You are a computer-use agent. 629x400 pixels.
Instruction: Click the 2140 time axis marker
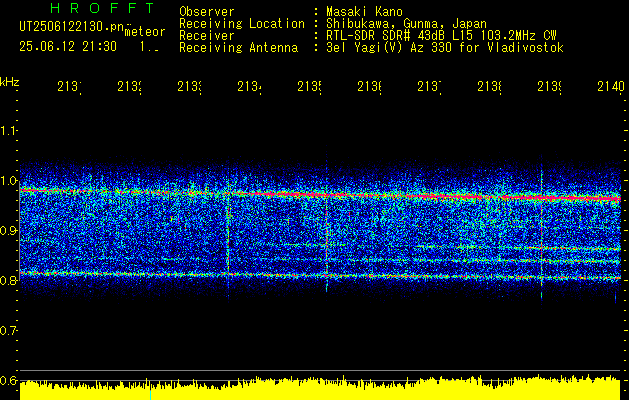611,86
